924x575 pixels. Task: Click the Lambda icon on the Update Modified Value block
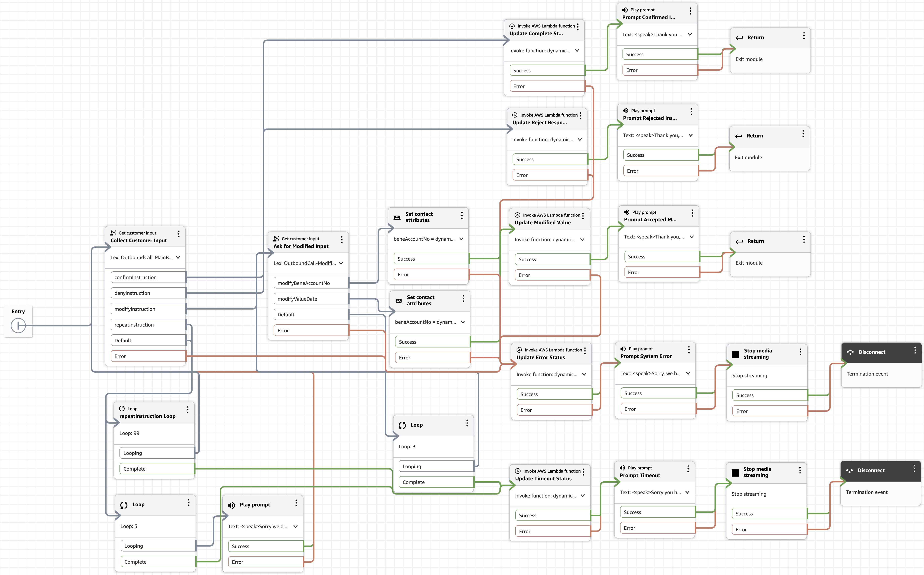point(517,215)
